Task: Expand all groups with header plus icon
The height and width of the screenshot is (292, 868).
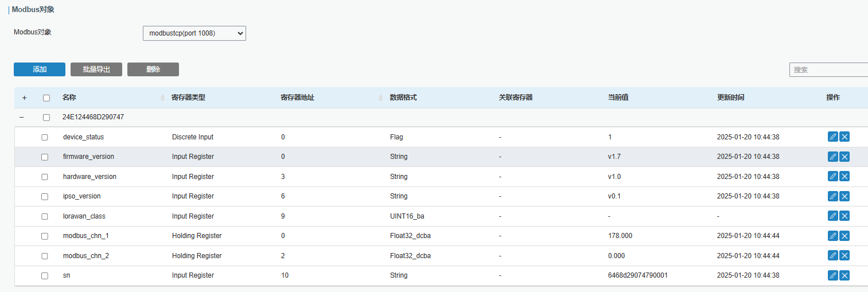Action: coord(24,98)
